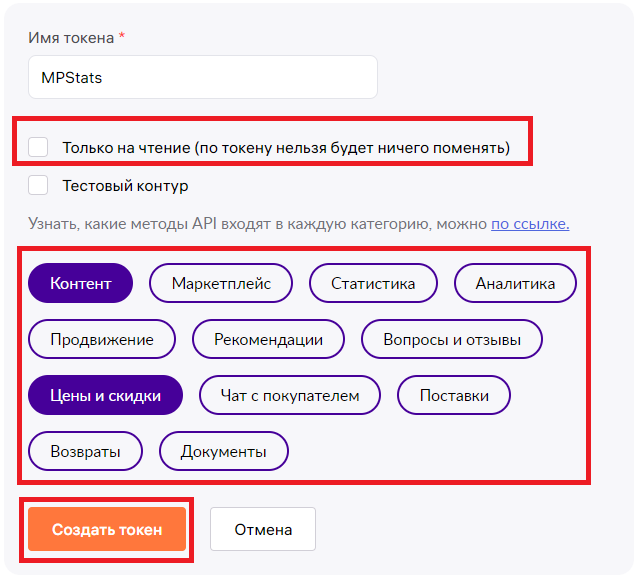This screenshot has width=639, height=579.
Task: Select the Возвраты category chip
Action: [85, 451]
